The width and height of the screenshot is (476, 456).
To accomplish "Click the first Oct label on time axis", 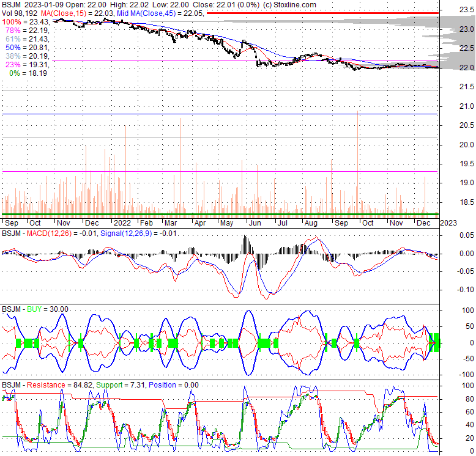I will click(x=35, y=223).
